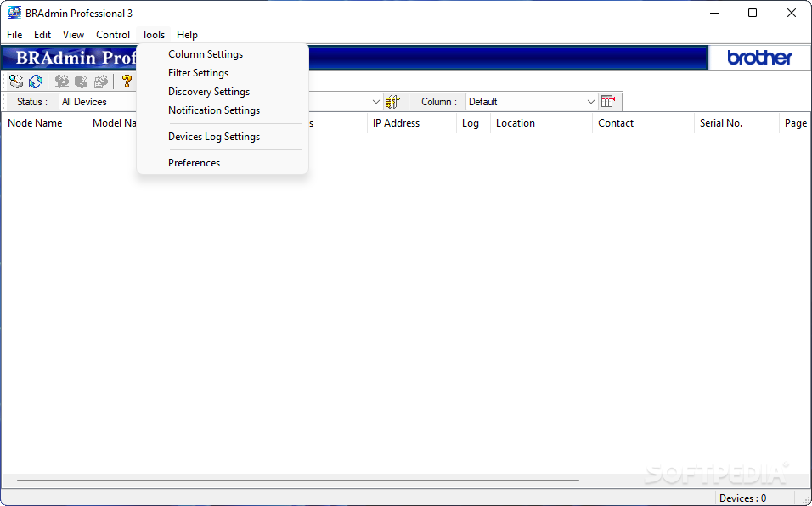812x506 pixels.
Task: Maximize the BRAdmin window
Action: pos(753,13)
